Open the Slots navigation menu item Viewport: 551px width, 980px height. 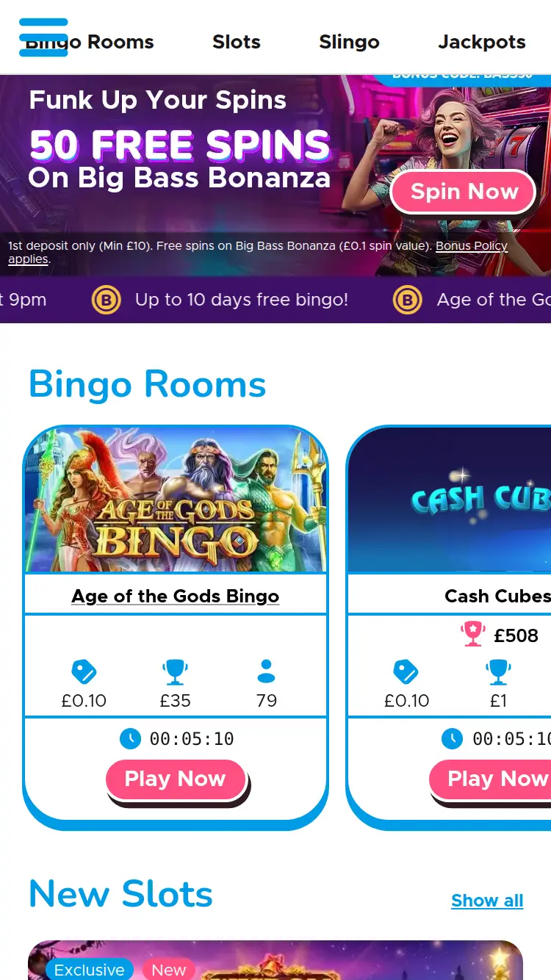click(x=237, y=42)
